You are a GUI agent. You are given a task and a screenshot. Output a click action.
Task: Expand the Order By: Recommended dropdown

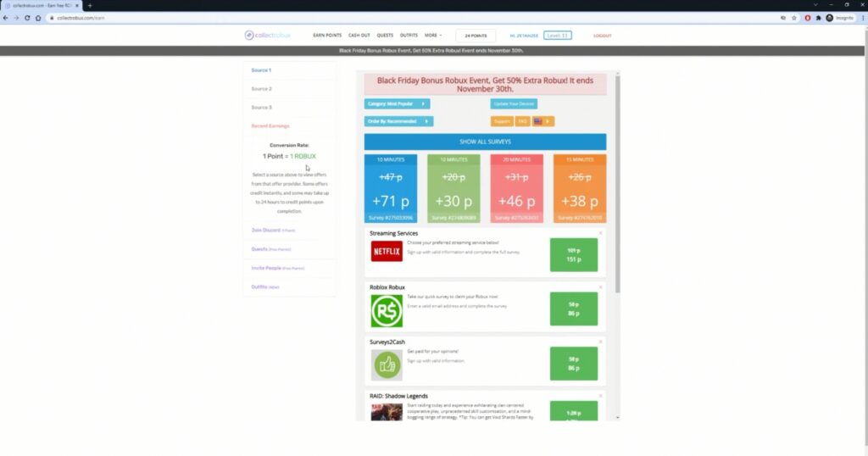click(x=398, y=121)
